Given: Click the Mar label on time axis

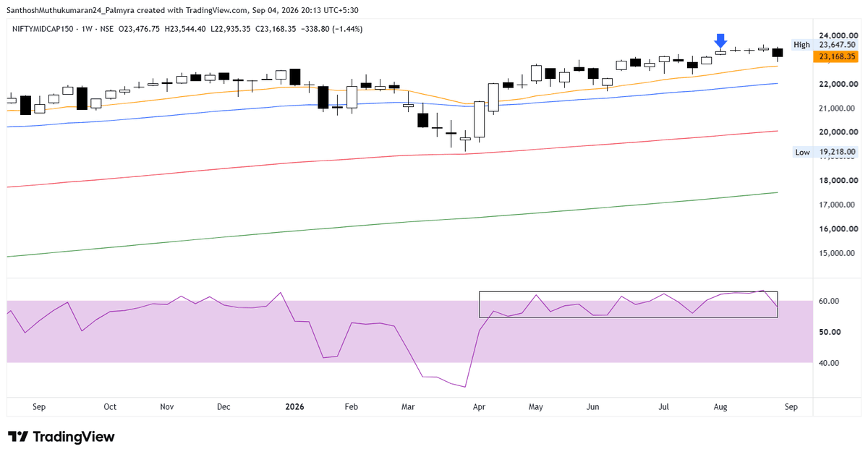Looking at the screenshot, I should pyautogui.click(x=408, y=407).
